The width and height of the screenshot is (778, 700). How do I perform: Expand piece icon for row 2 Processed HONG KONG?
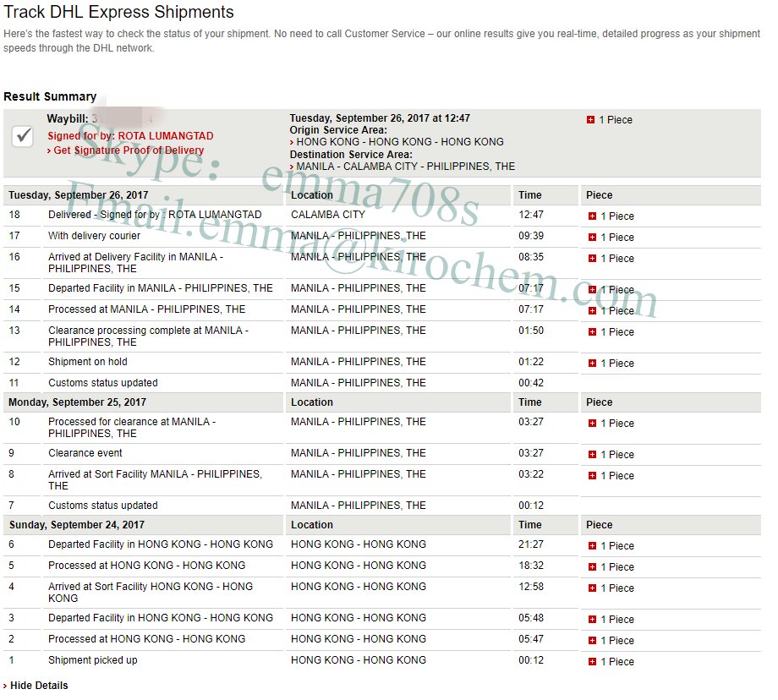[592, 641]
